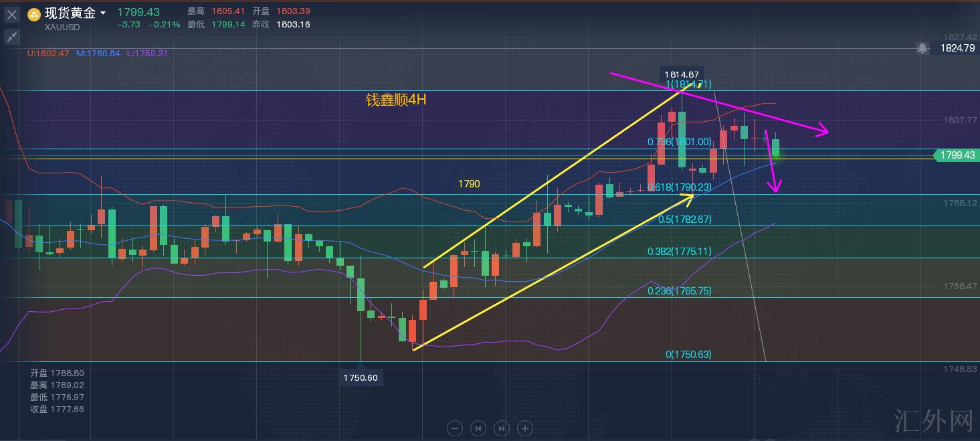Viewport: 980px width, 441px height.
Task: Click the crosshair 最高 1789.02 readout
Action: pyautogui.click(x=57, y=385)
